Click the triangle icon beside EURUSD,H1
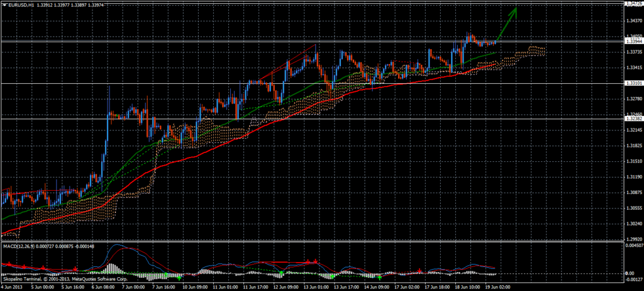 pos(4,6)
